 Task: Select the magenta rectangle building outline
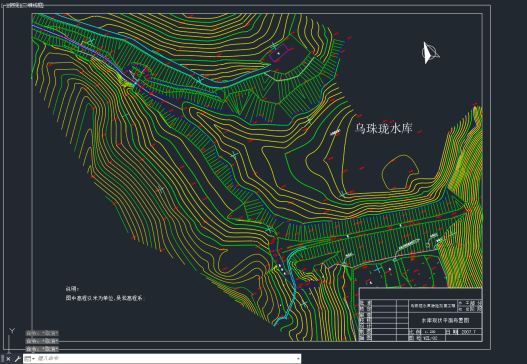click(278, 53)
